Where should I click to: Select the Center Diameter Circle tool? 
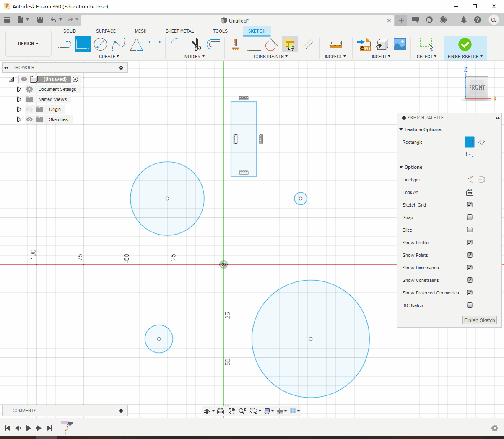click(x=100, y=44)
